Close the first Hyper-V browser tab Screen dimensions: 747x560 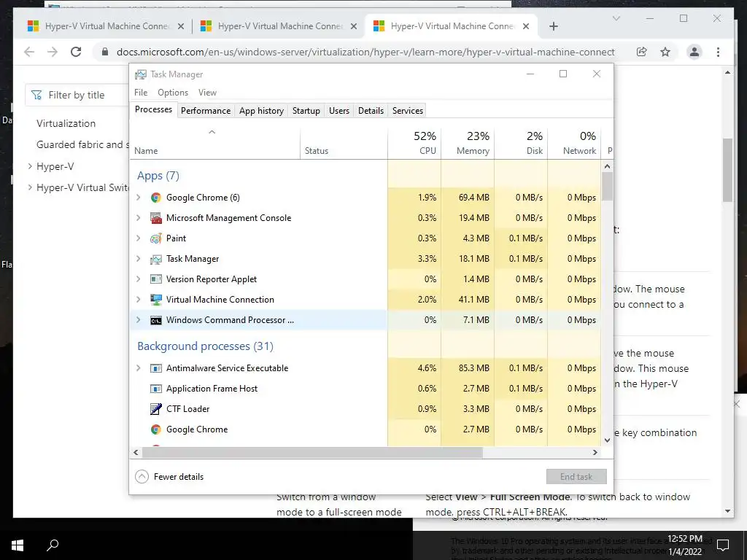(181, 27)
